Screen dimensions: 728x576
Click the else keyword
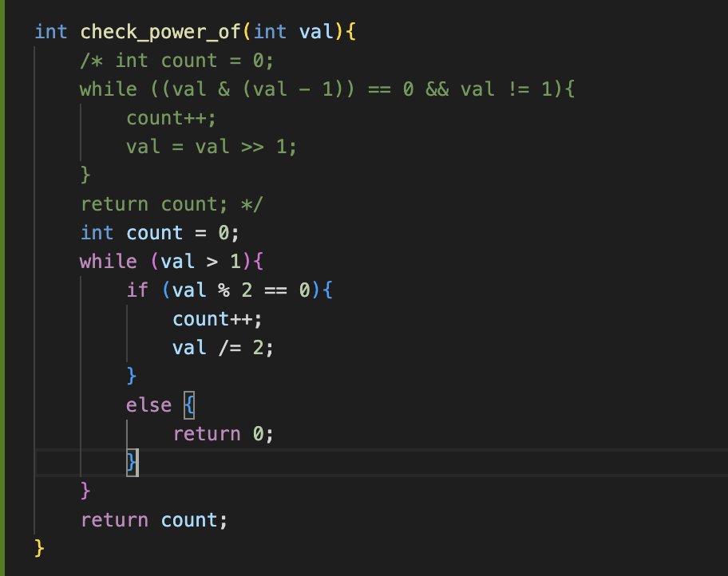[148, 405]
